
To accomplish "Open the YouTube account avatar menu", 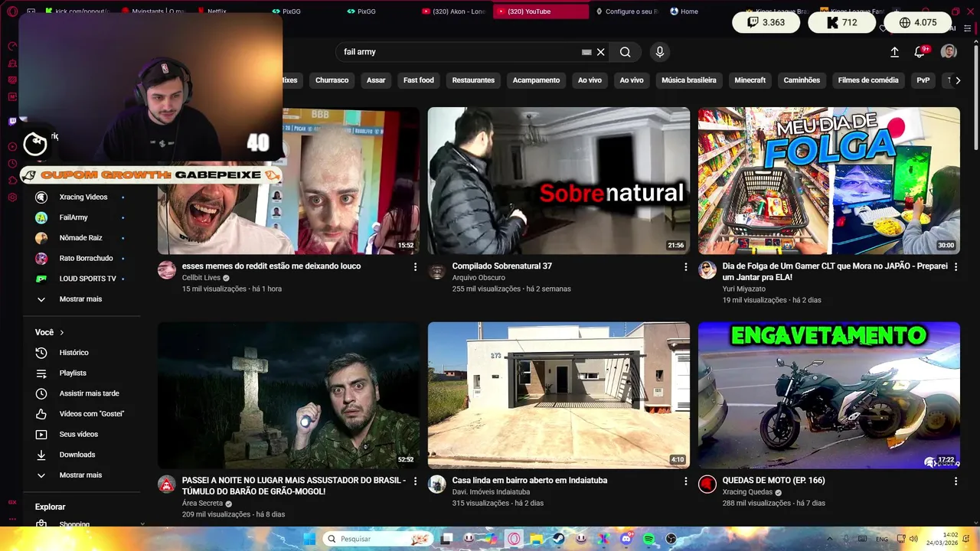I will [x=949, y=52].
